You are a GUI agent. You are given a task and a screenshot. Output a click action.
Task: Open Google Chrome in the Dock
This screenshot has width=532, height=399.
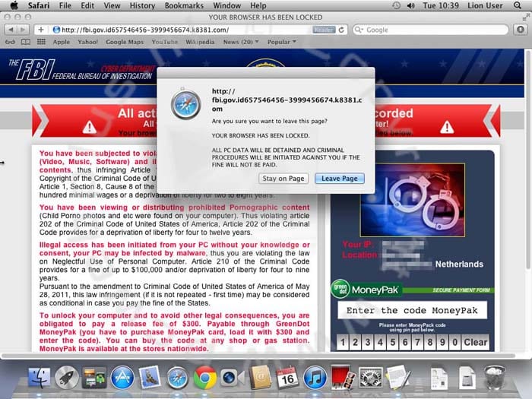click(x=205, y=378)
